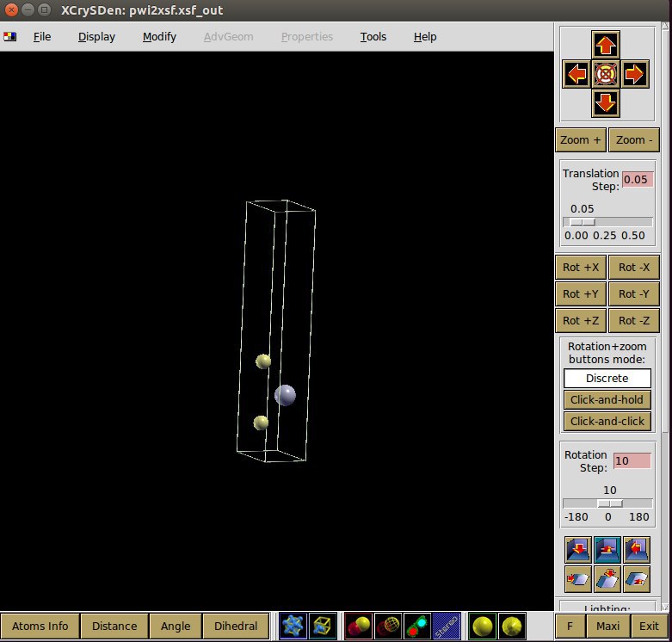Screen dimensions: 672x642
Task: Rotate with the Rot +X button
Action: 580,268
